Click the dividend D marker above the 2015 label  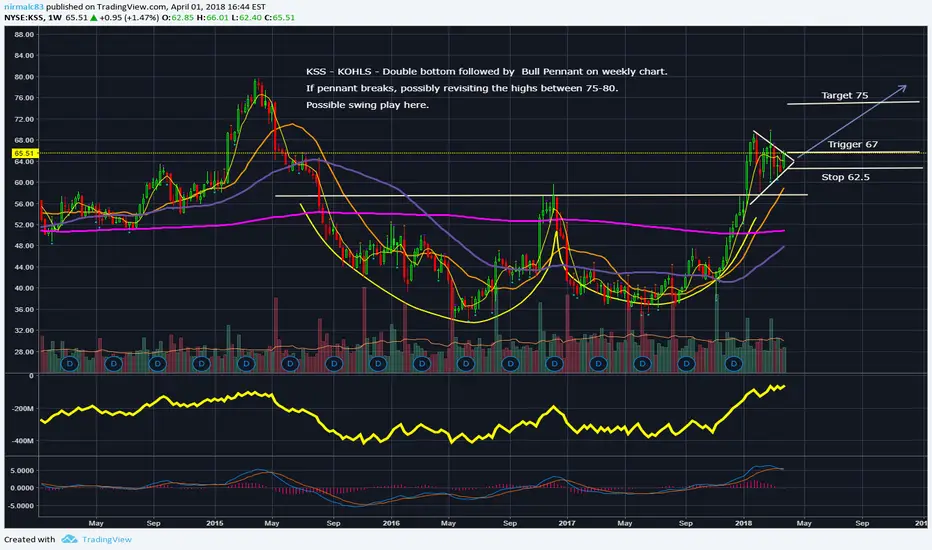pyautogui.click(x=201, y=363)
